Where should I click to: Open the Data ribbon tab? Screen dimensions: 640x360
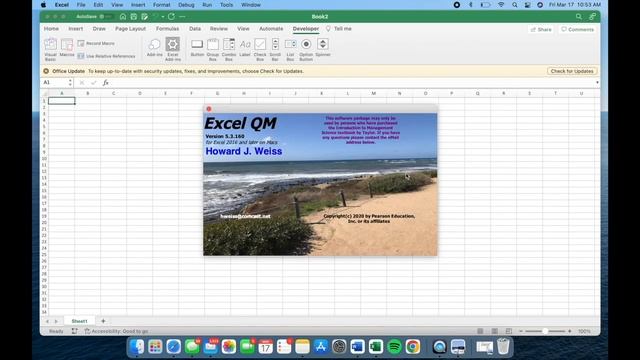coord(195,29)
